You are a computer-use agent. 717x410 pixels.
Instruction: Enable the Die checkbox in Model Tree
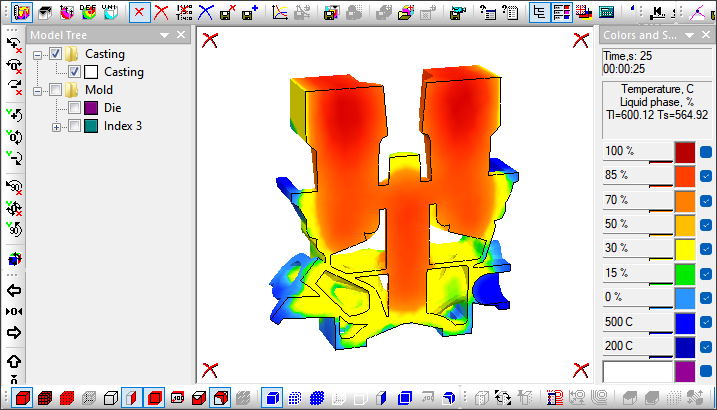pyautogui.click(x=74, y=108)
